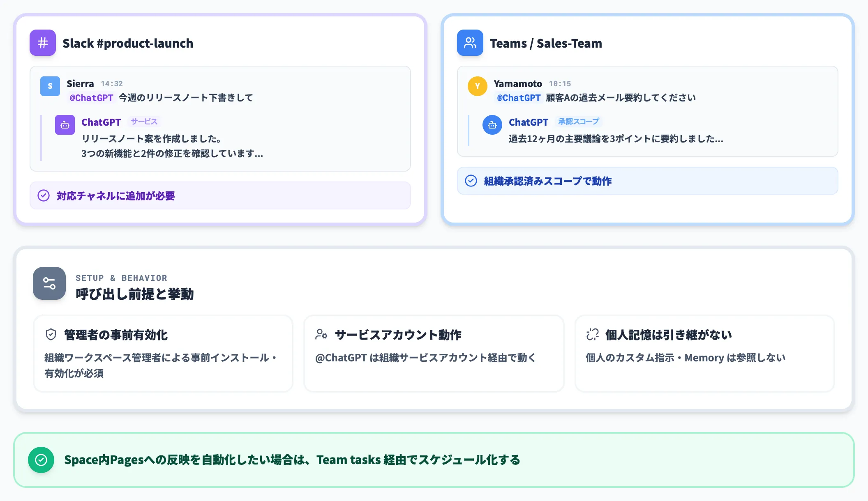The width and height of the screenshot is (868, 501).
Task: Click user-gear icon next to サービスアカウント動作
Action: point(321,334)
